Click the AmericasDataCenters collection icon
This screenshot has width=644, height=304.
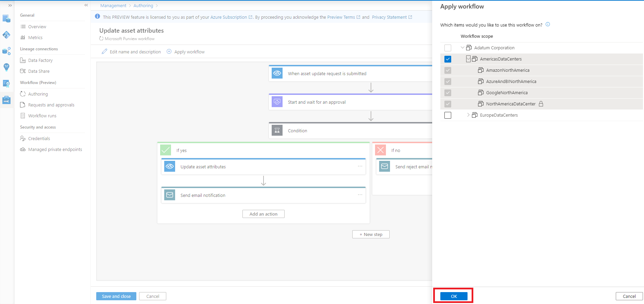(475, 59)
